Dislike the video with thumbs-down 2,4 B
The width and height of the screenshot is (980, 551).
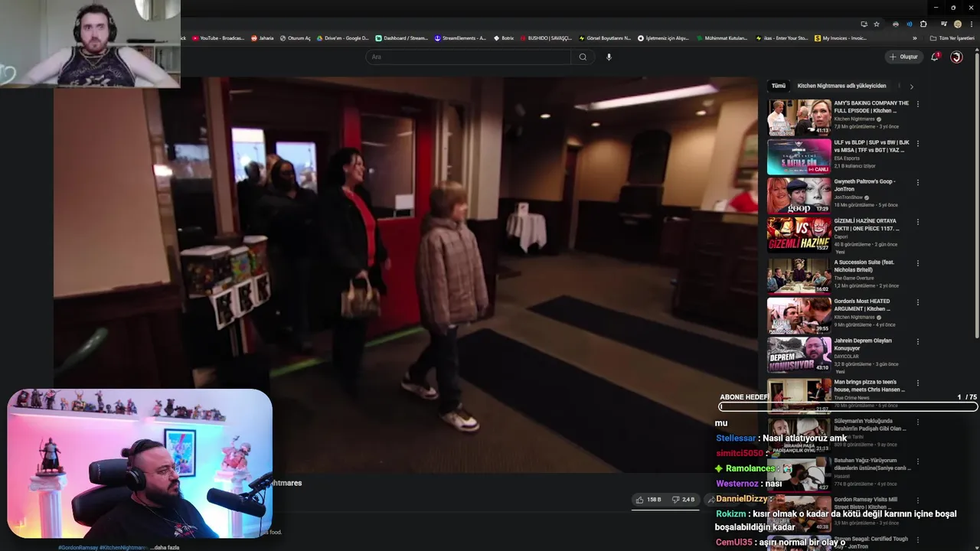click(683, 500)
